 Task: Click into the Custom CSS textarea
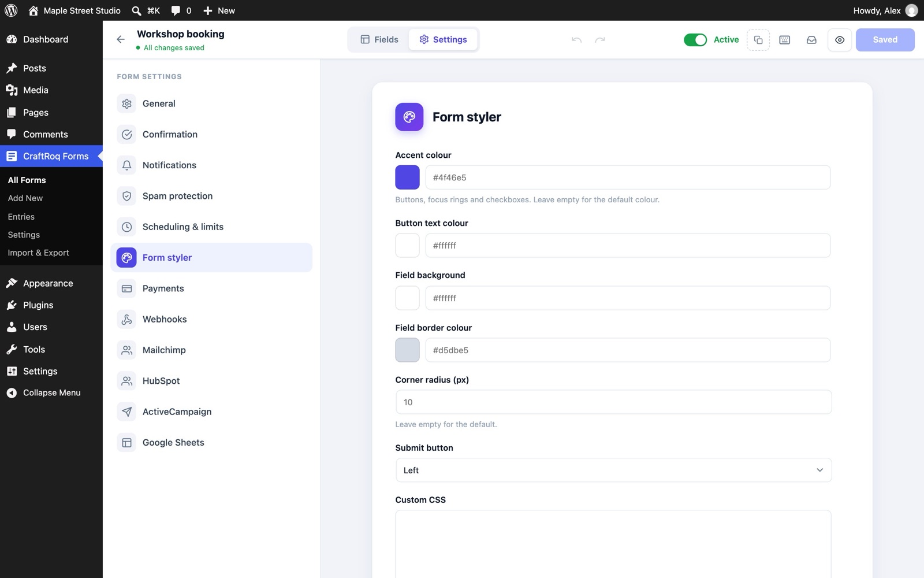[x=613, y=544]
